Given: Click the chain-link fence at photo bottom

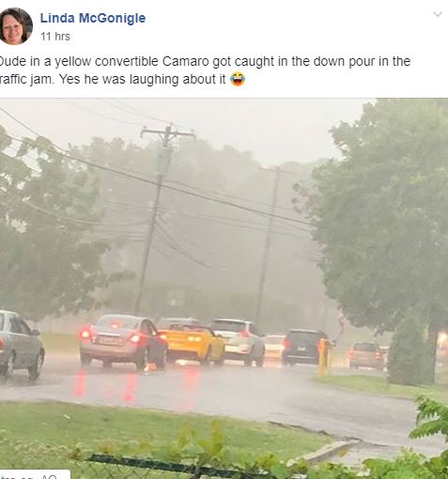Looking at the screenshot, I should coord(176,468).
